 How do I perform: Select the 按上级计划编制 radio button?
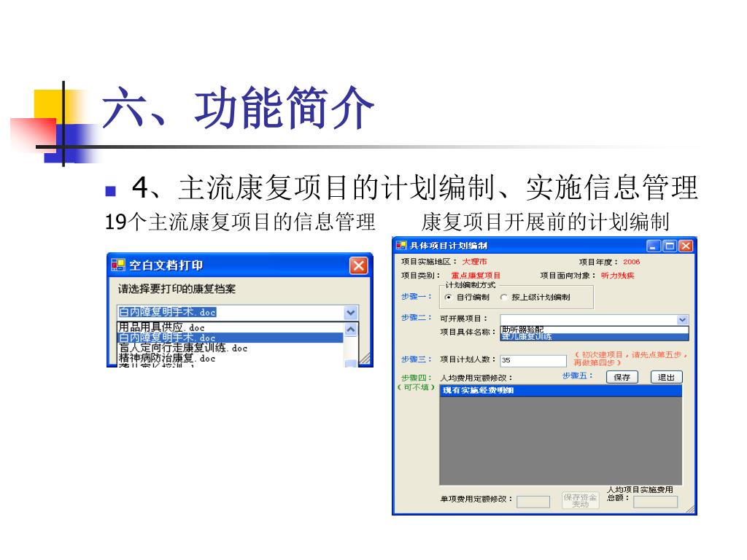point(503,297)
